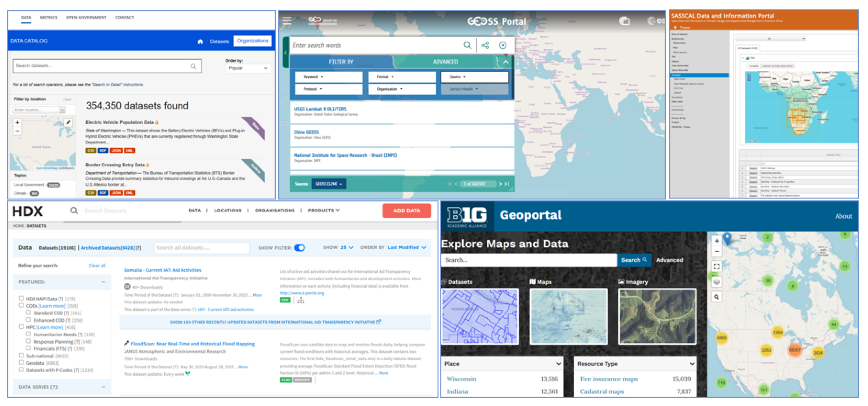Go to next page in GEOSS results pager

pos(500,184)
